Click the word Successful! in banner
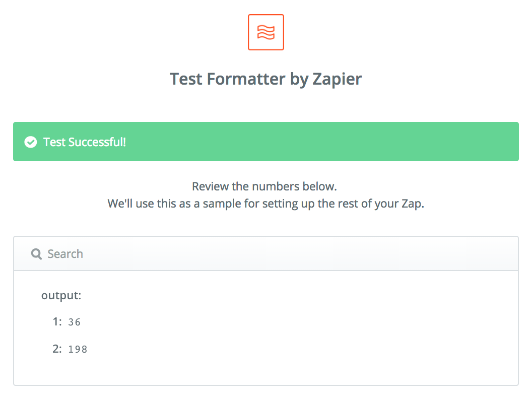The width and height of the screenshot is (532, 399). 97,142
